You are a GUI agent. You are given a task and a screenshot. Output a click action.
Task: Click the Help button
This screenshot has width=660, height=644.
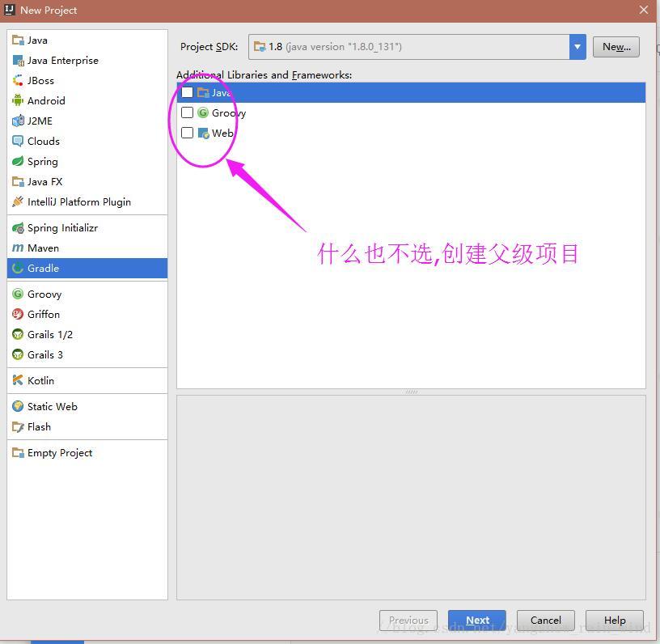(615, 620)
